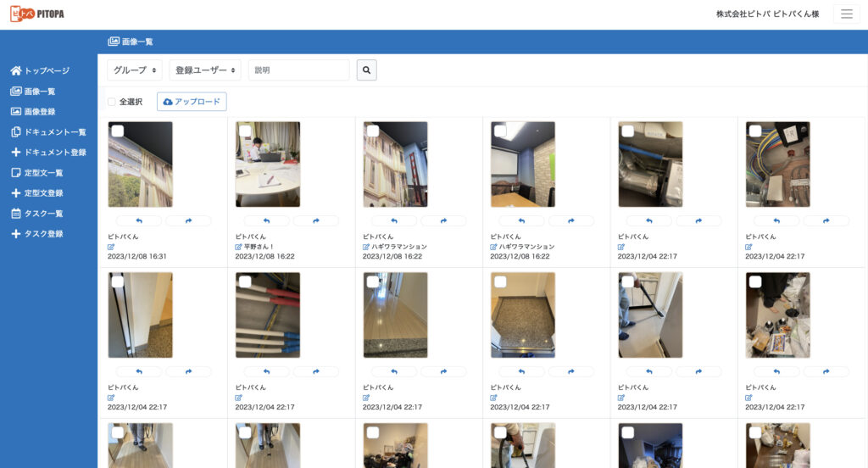Rotate right the cluttered trash bags image
Screen dimensions: 868x468
click(x=826, y=371)
